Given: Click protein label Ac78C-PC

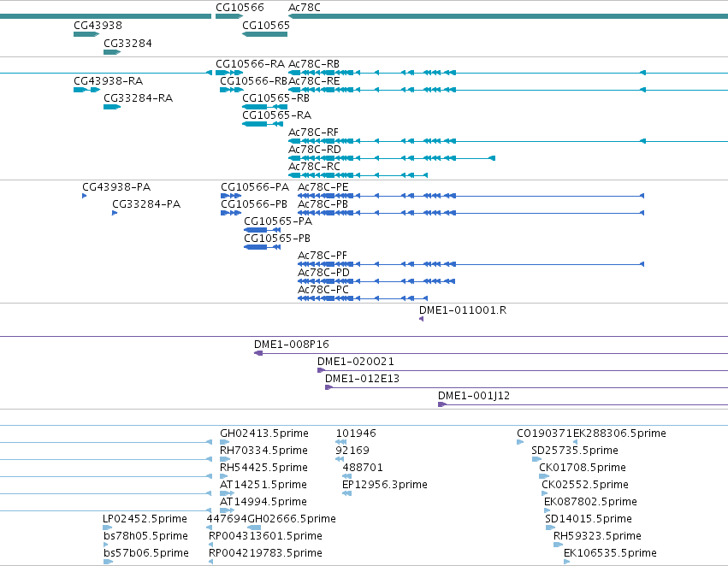Looking at the screenshot, I should click(323, 290).
